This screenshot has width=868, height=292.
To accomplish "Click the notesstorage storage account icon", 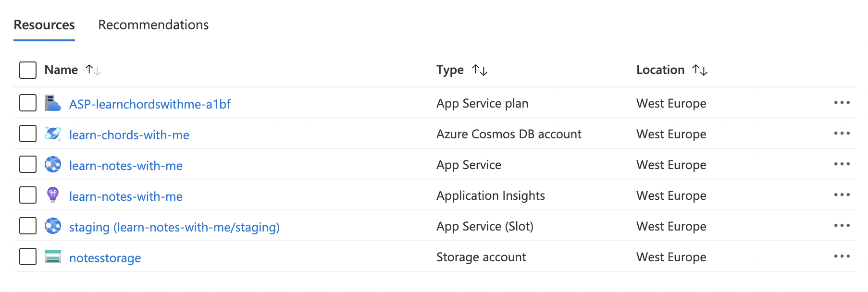I will click(x=52, y=256).
